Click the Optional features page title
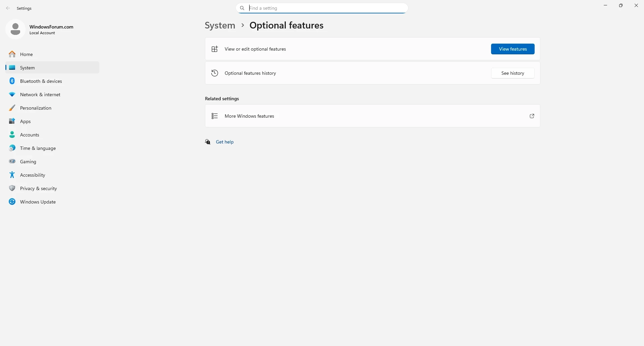 [286, 25]
